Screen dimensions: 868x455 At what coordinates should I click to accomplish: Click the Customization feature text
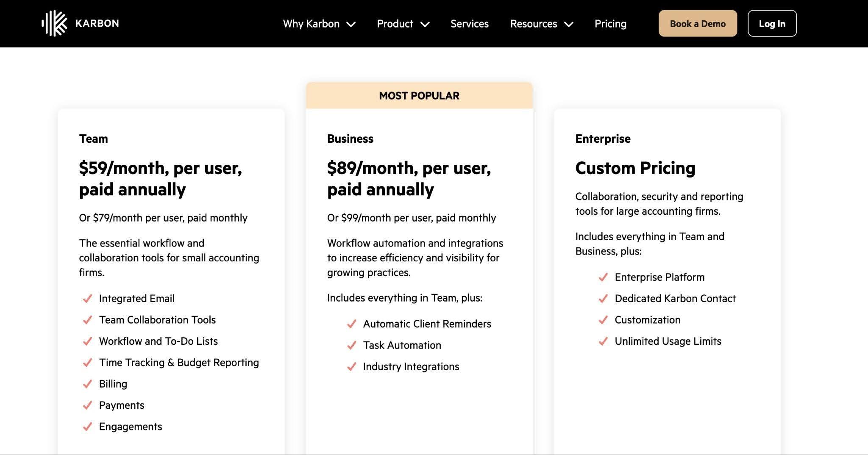click(x=648, y=320)
